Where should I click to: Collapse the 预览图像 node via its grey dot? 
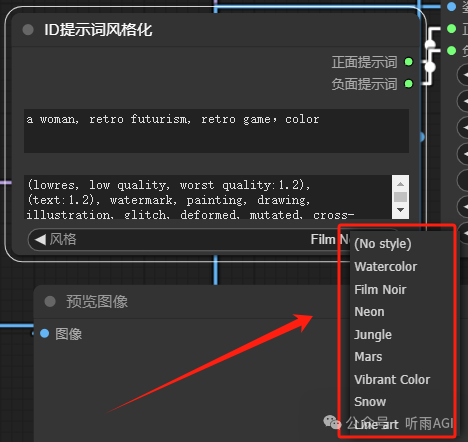tap(50, 302)
